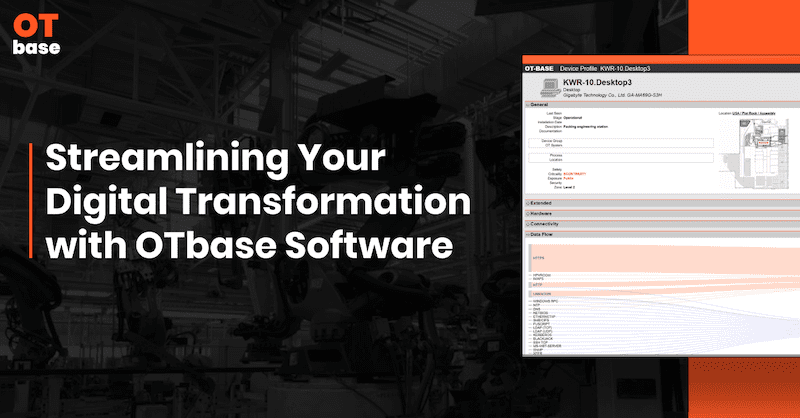
Task: Select the HTTPS data flow band
Action: (x=664, y=258)
